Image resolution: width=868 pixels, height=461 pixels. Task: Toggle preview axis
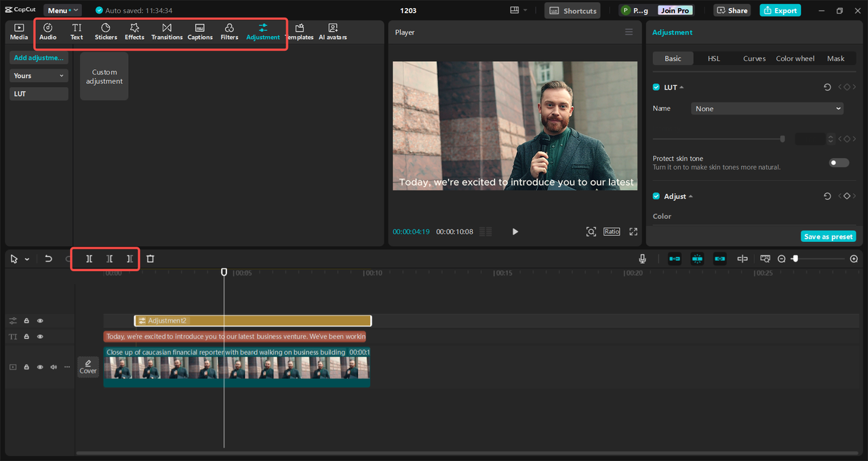pyautogui.click(x=743, y=259)
